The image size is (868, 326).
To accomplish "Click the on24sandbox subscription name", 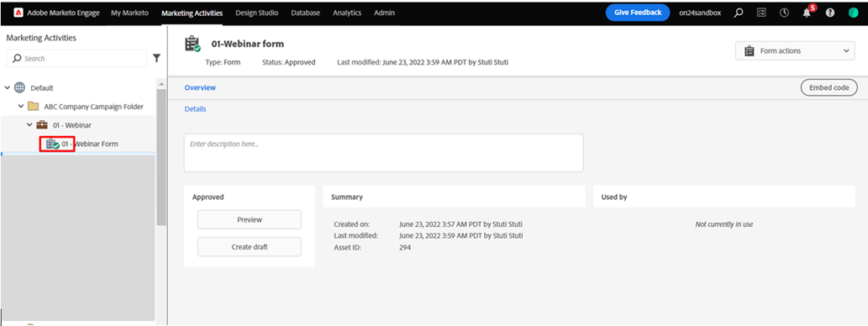I will [700, 13].
